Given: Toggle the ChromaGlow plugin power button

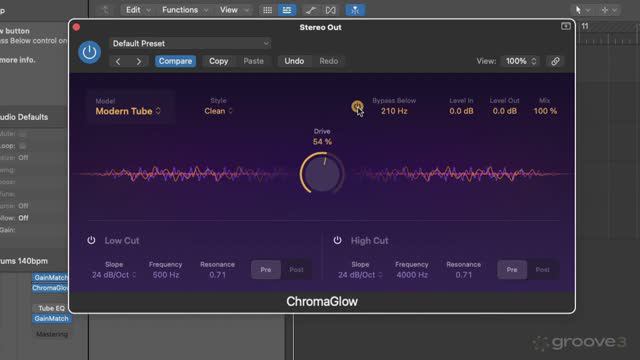Looking at the screenshot, I should pos(89,52).
